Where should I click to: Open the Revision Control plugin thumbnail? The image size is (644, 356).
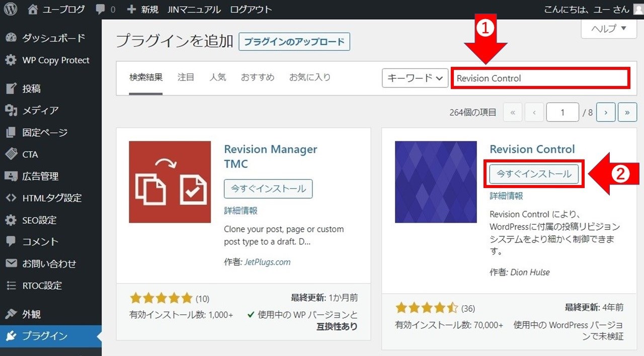pyautogui.click(x=436, y=182)
